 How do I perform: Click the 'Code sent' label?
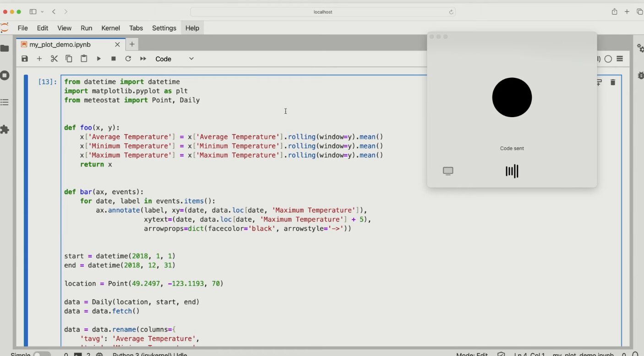pos(512,148)
